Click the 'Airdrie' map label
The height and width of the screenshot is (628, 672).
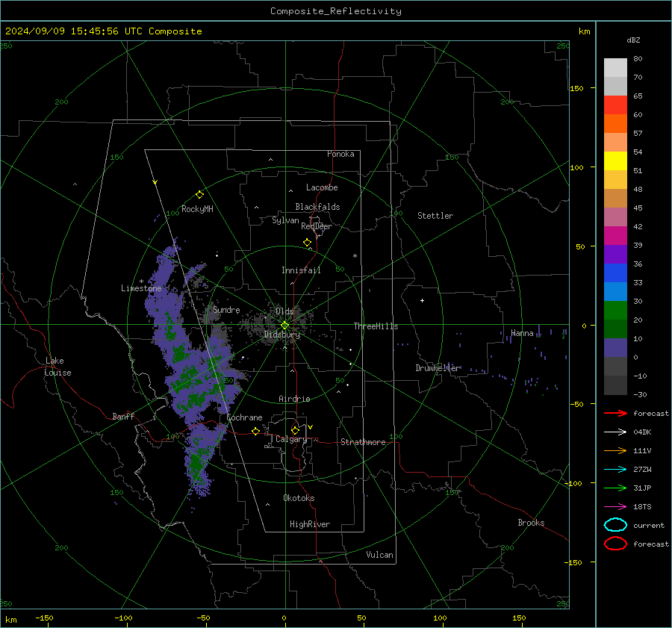click(x=294, y=399)
